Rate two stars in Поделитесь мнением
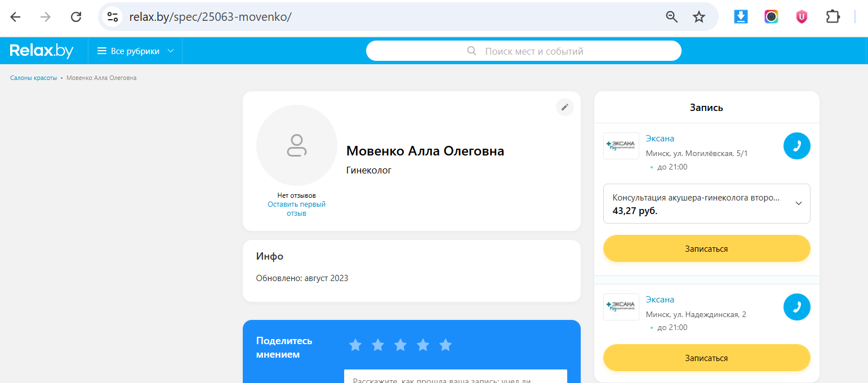This screenshot has width=868, height=383. click(x=378, y=345)
